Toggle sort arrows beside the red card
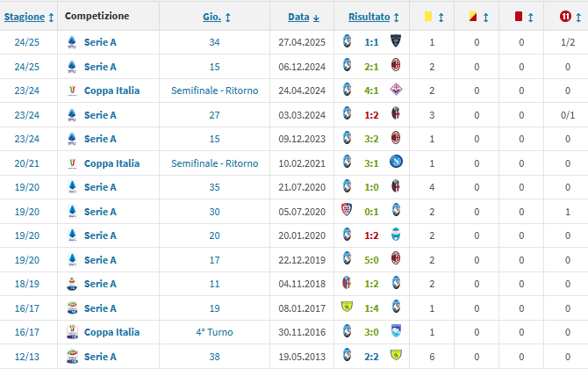 tap(532, 17)
